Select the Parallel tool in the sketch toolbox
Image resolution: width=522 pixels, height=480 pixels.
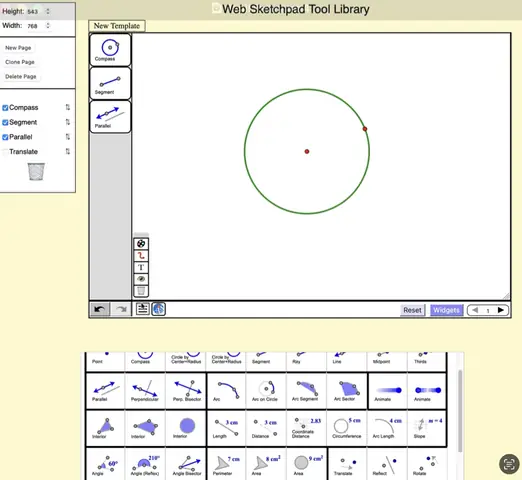point(110,117)
